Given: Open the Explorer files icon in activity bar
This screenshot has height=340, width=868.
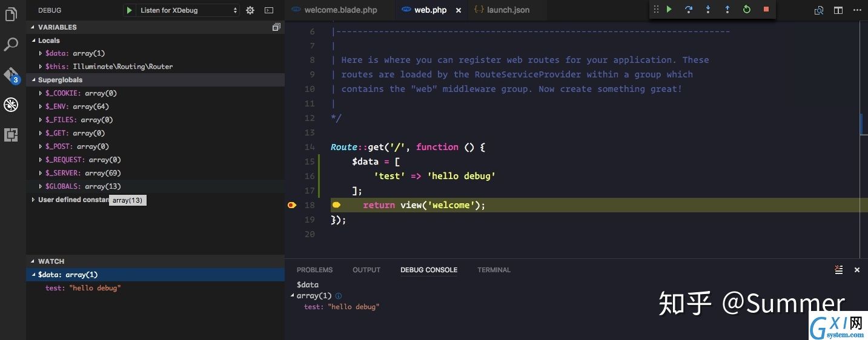Looking at the screenshot, I should [x=11, y=15].
